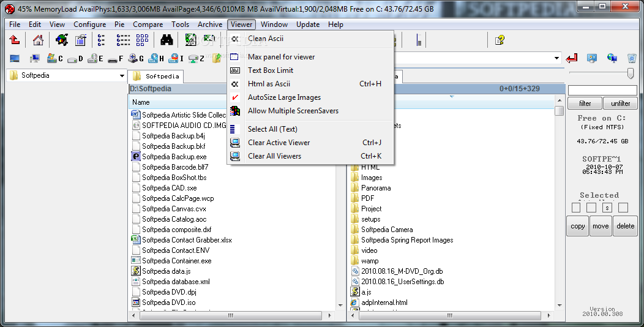Select adpInternal.html in right pane

(384, 303)
